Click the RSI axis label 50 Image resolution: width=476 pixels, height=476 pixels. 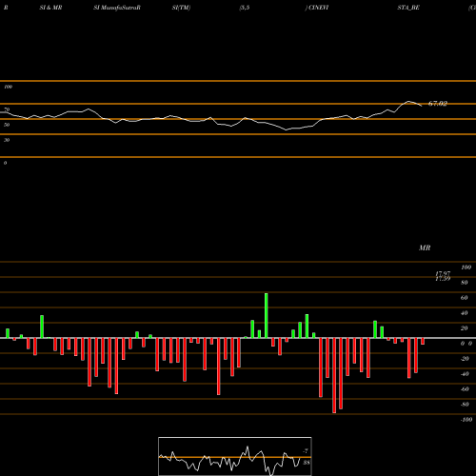point(7,125)
